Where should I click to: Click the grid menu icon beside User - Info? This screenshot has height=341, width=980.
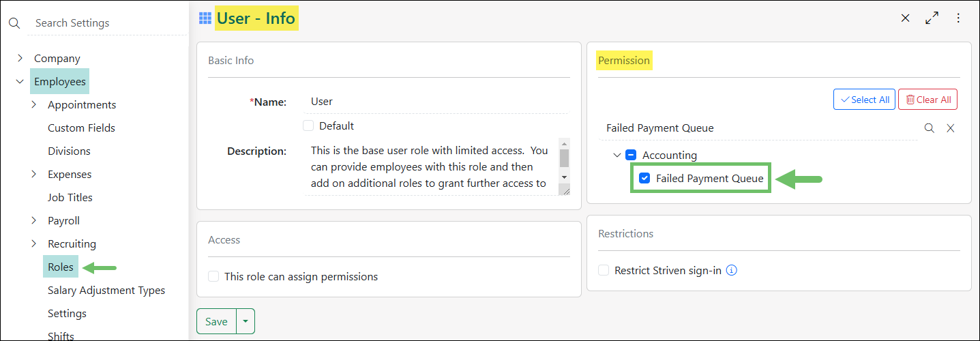point(205,18)
